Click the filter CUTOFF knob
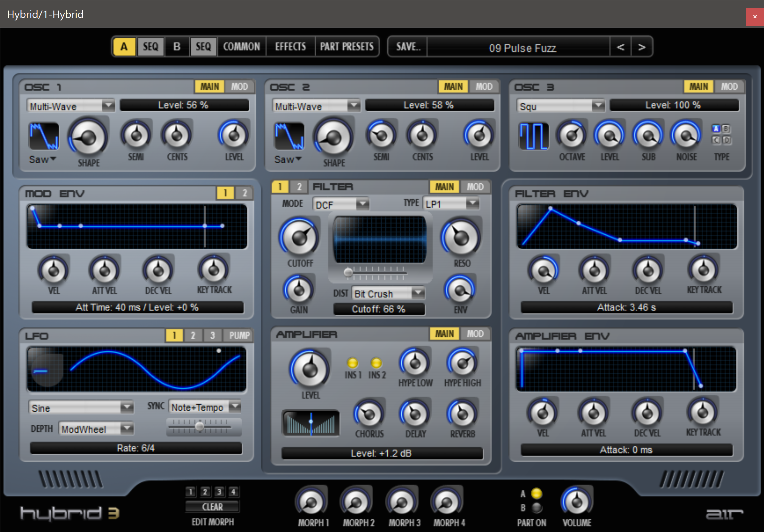The height and width of the screenshot is (532, 764). (299, 237)
